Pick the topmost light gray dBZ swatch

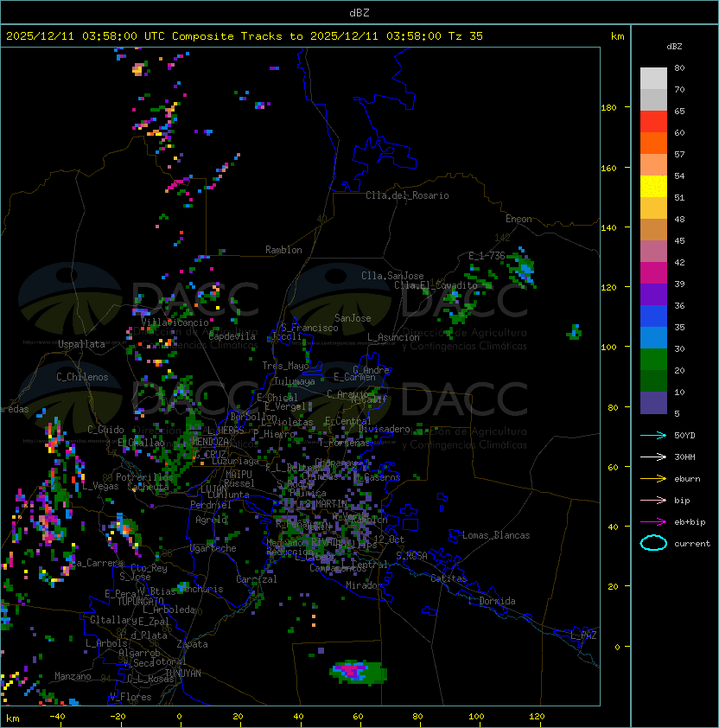[x=653, y=78]
